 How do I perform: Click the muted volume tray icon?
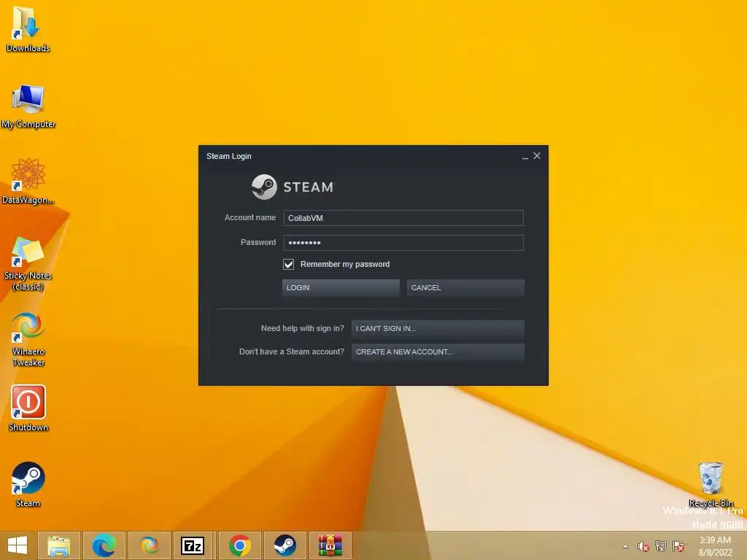643,546
